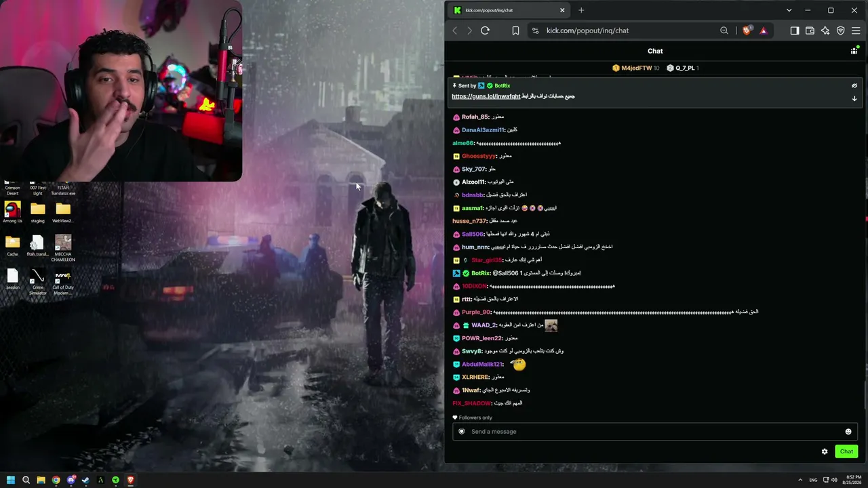Click POWR_leen22 username in chat
Screen dimensions: 868x488
click(x=482, y=338)
